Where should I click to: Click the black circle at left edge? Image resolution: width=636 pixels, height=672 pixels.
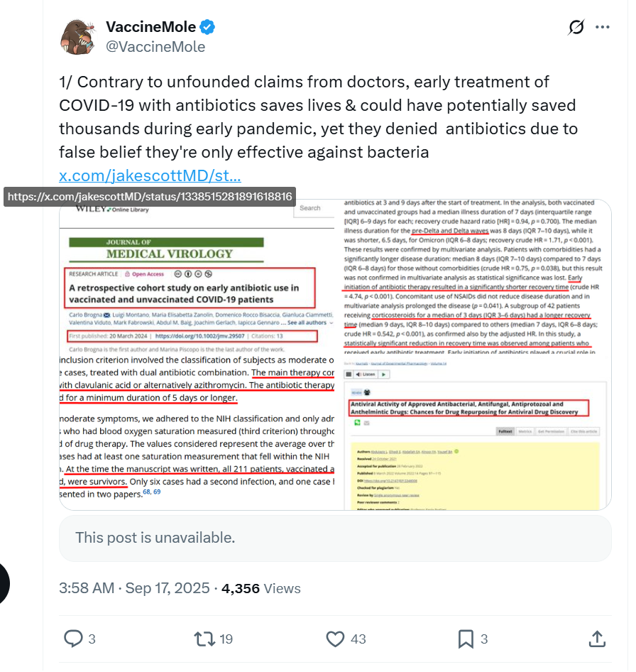pyautogui.click(x=4, y=584)
